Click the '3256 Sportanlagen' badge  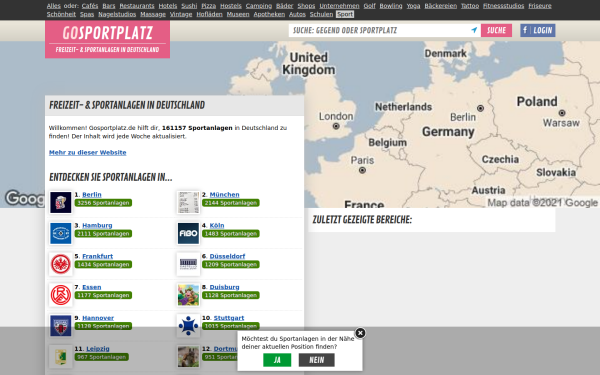(103, 203)
